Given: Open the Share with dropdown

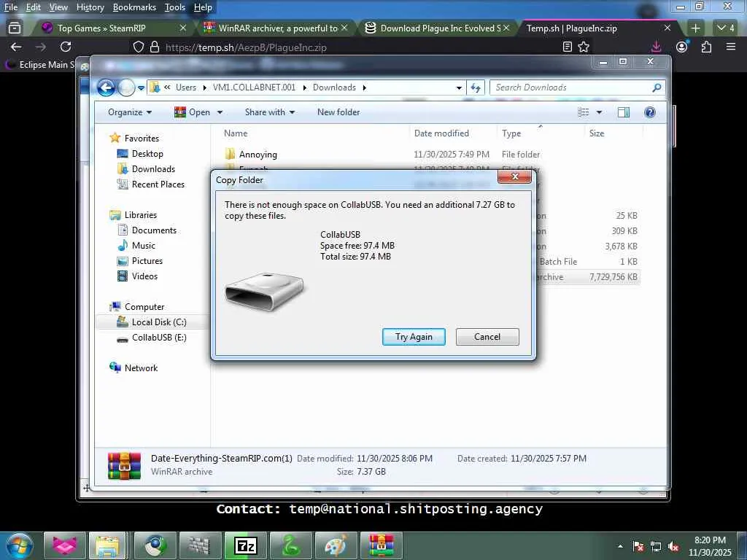Looking at the screenshot, I should coord(270,112).
